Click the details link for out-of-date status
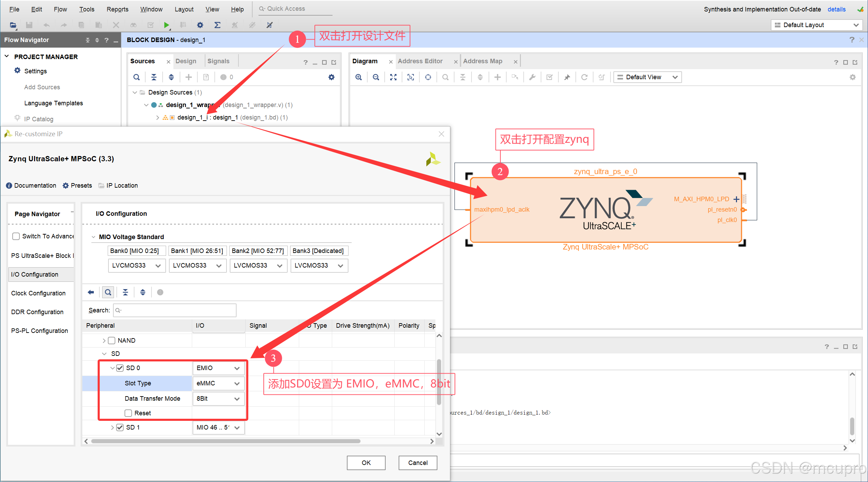This screenshot has height=482, width=868. (836, 9)
